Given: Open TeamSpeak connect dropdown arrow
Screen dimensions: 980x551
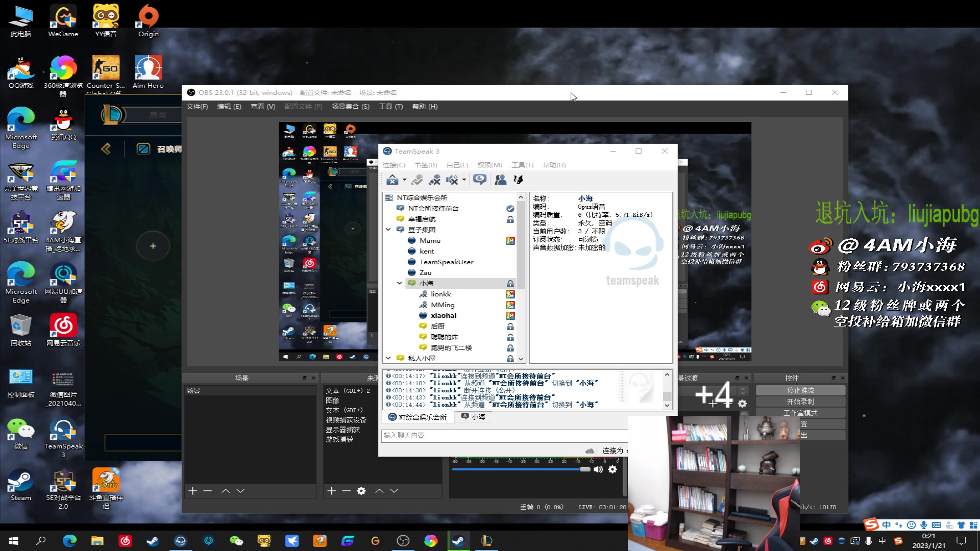Looking at the screenshot, I should pyautogui.click(x=404, y=180).
